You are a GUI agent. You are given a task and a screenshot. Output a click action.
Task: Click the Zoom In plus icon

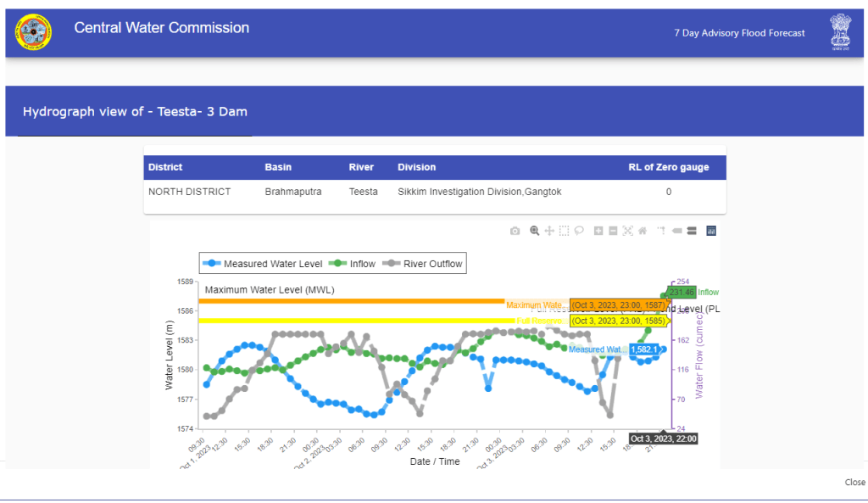599,231
